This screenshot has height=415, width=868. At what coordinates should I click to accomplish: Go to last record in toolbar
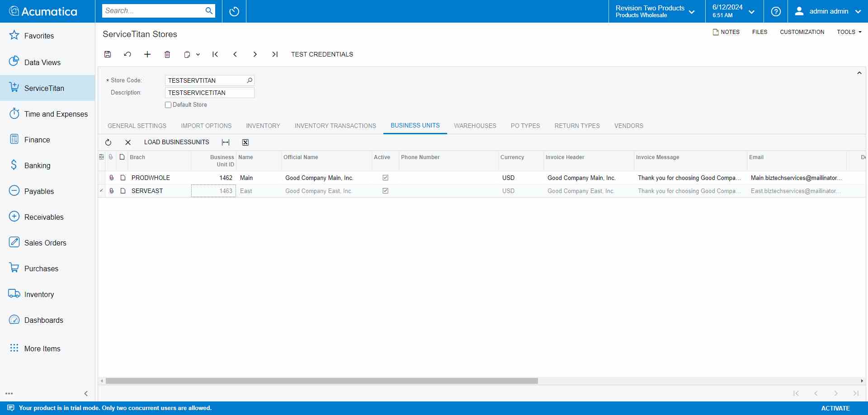click(275, 54)
